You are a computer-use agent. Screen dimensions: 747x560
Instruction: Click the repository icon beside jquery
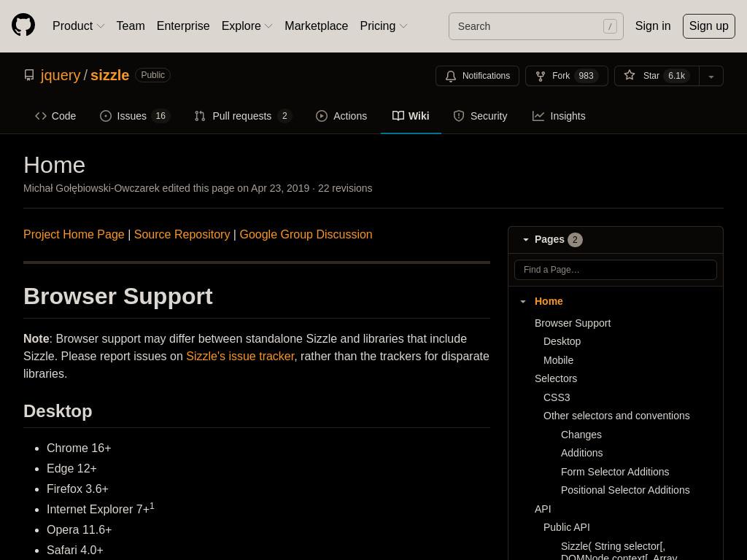coord(29,75)
